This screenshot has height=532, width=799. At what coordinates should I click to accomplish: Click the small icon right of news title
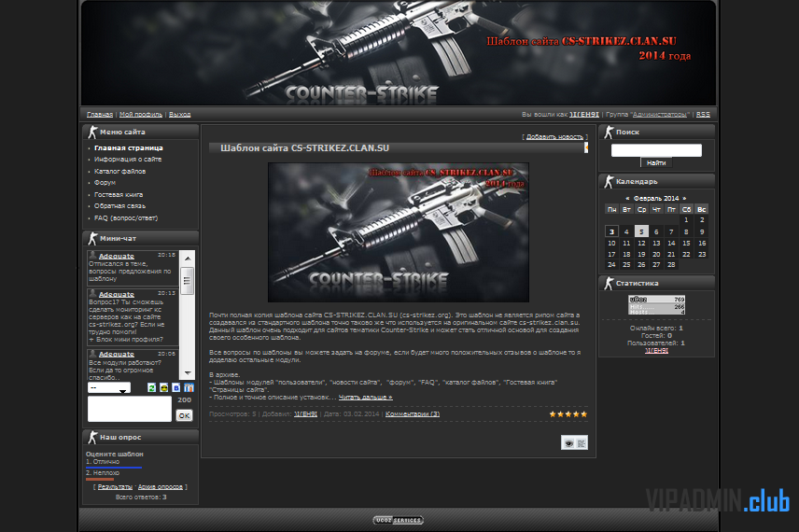pos(586,147)
